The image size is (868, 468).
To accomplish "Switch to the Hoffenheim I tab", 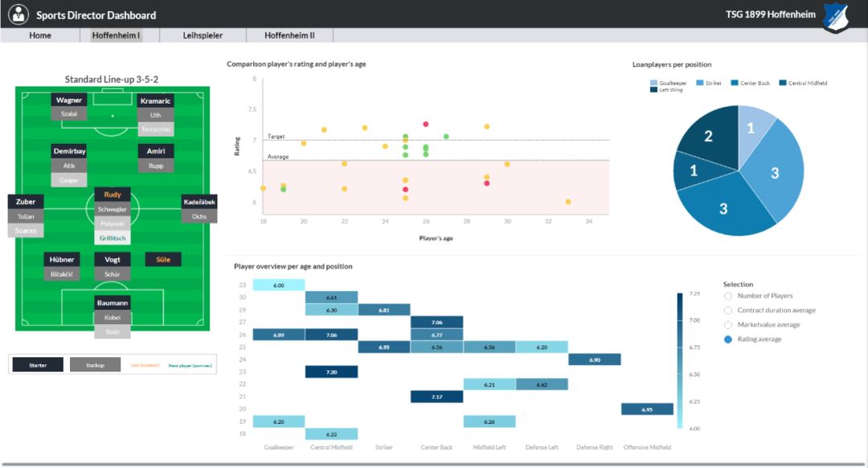I will [x=117, y=35].
